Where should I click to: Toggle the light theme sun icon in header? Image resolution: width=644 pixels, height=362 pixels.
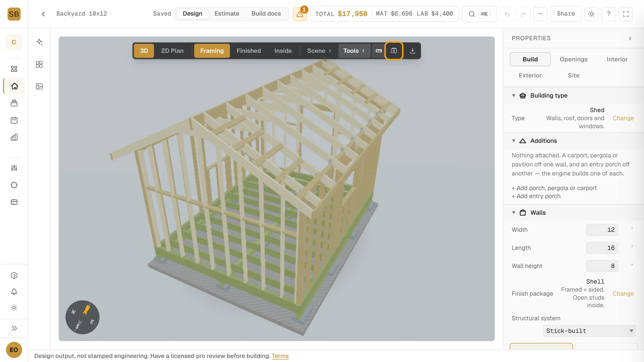592,14
